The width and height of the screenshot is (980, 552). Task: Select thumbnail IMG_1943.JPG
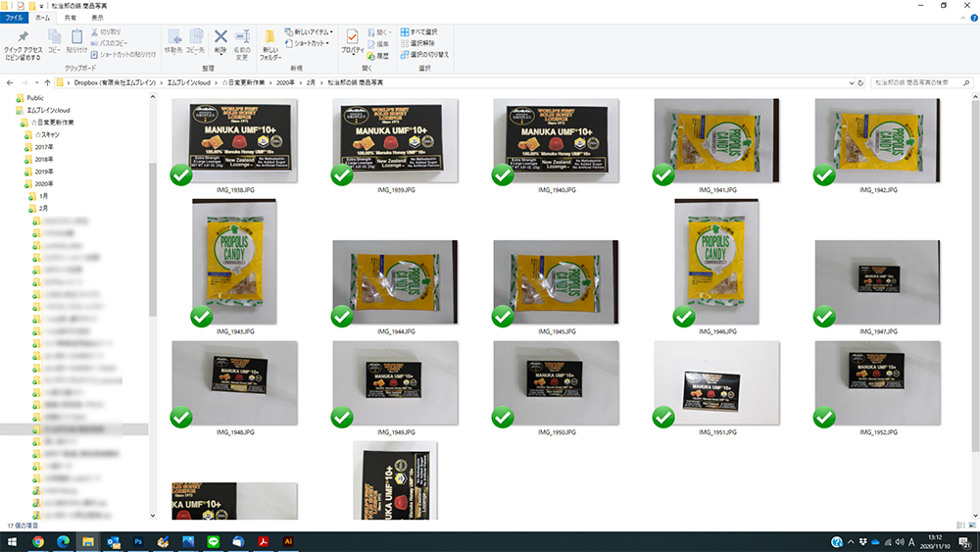point(234,262)
